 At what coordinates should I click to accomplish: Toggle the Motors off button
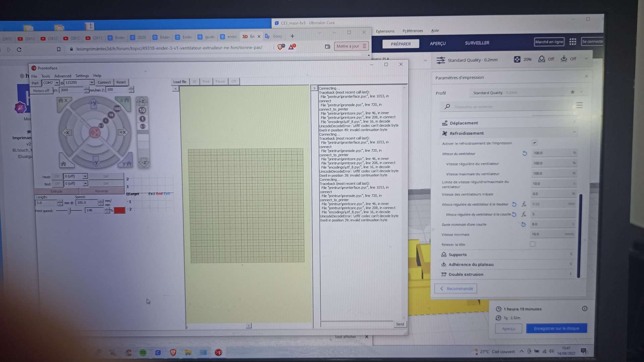click(x=41, y=90)
